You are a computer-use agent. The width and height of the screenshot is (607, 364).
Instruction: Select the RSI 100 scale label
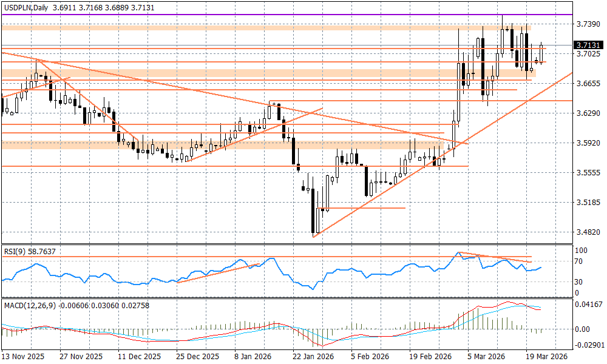582,250
